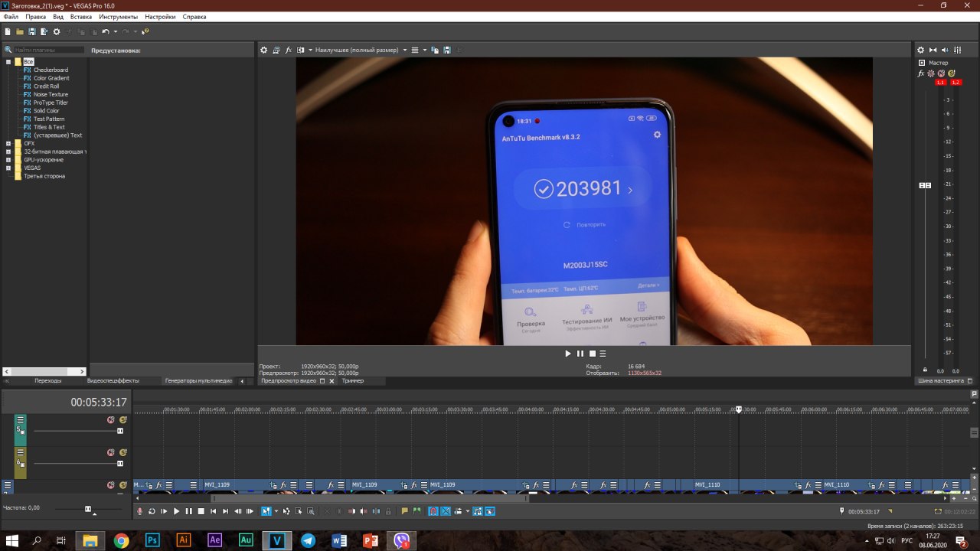Screen dimensions: 980x551
Task: Pause the video preview window
Action: [580, 354]
